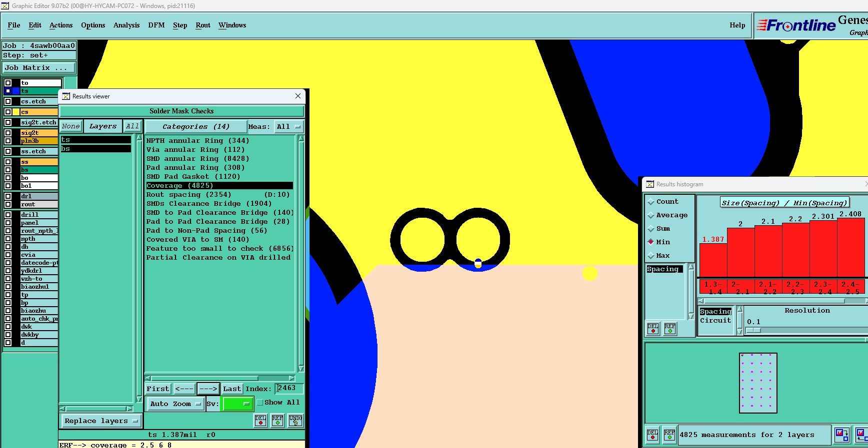The image size is (868, 448).
Task: Click the DEL icon in Results viewer
Action: (260, 421)
